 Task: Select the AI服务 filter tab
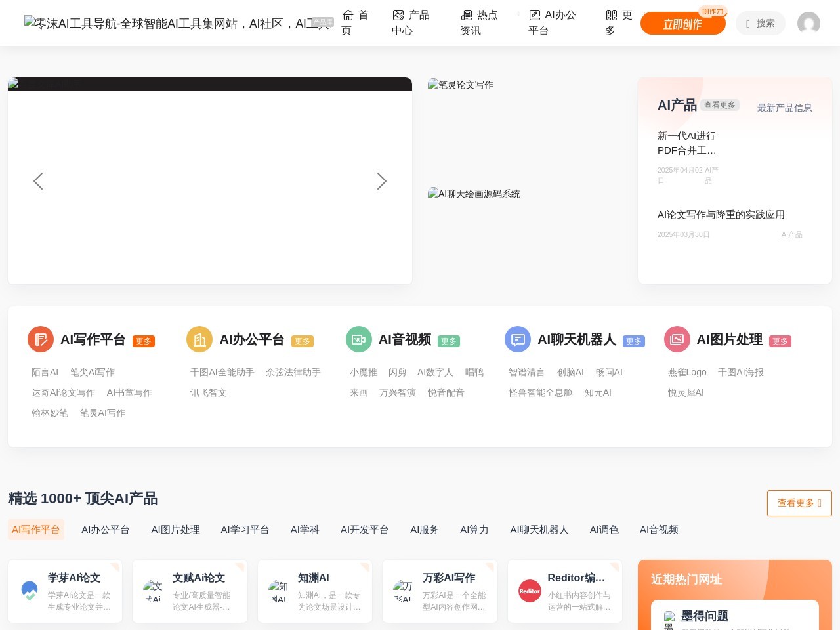click(425, 530)
